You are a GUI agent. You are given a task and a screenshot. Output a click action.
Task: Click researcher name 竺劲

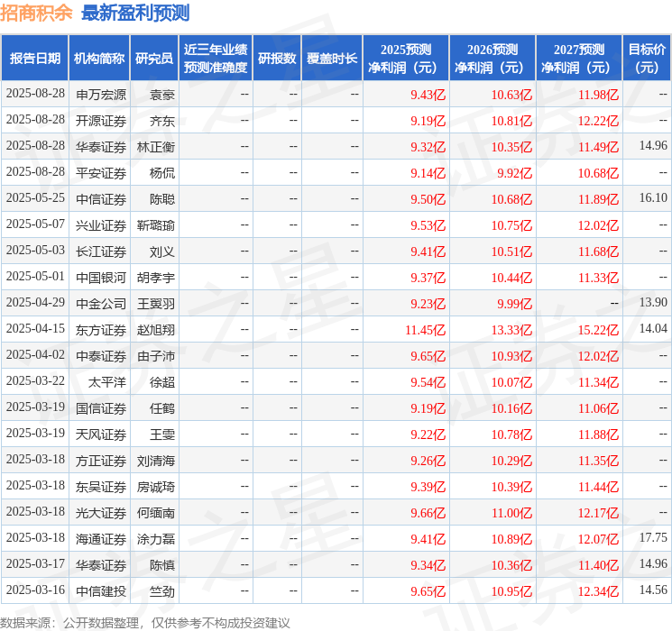(162, 590)
